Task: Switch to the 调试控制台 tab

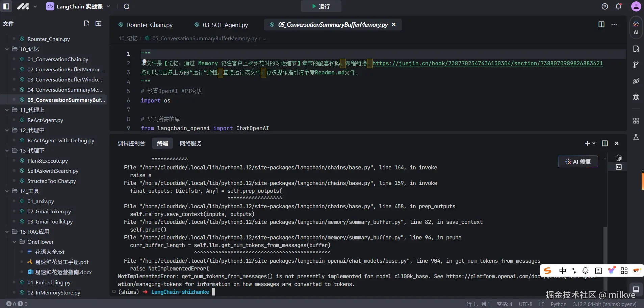Action: [x=131, y=143]
